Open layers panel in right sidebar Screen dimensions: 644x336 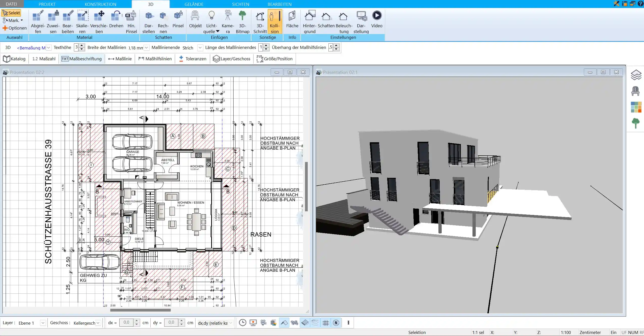(636, 75)
